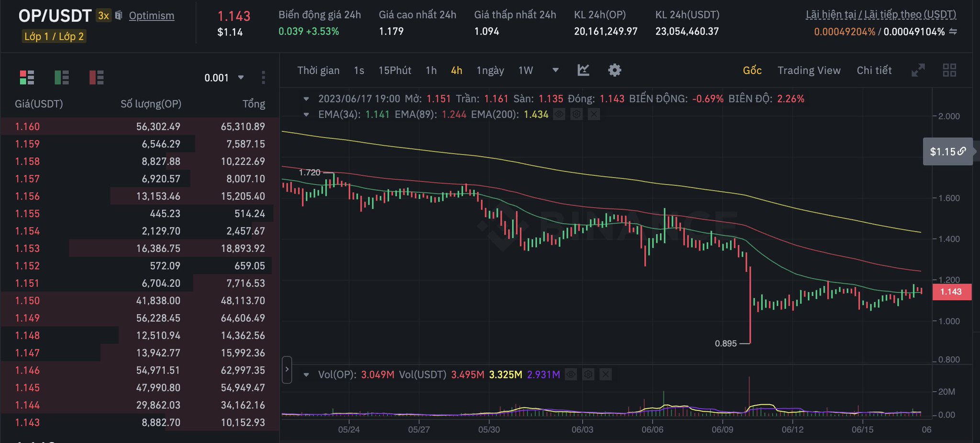Image resolution: width=980 pixels, height=443 pixels.
Task: Click the OP/USDT pair title
Action: point(55,16)
